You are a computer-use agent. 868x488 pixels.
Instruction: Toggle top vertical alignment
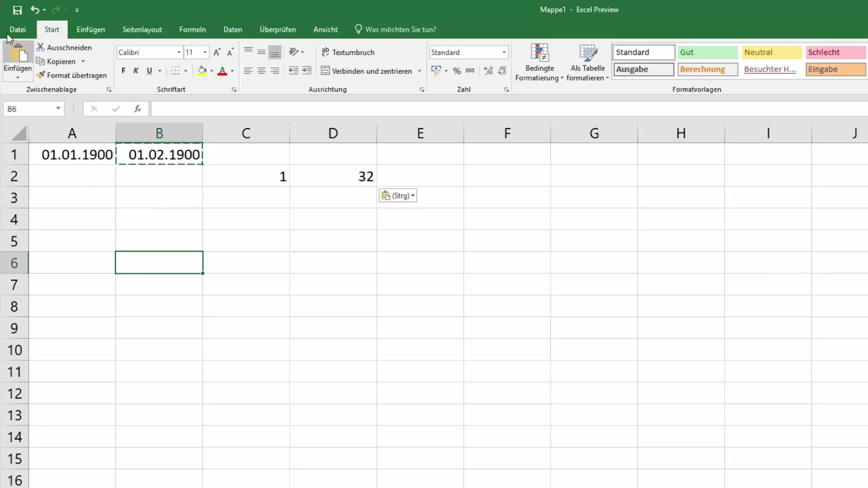tap(248, 52)
